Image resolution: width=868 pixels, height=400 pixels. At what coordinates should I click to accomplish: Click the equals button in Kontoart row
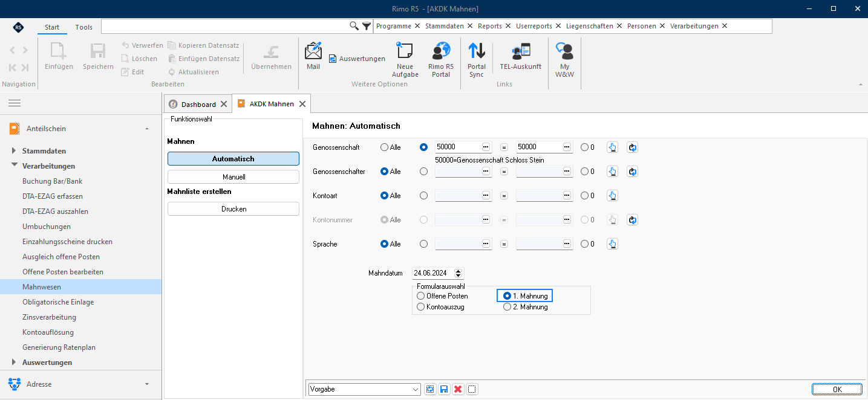(x=503, y=196)
